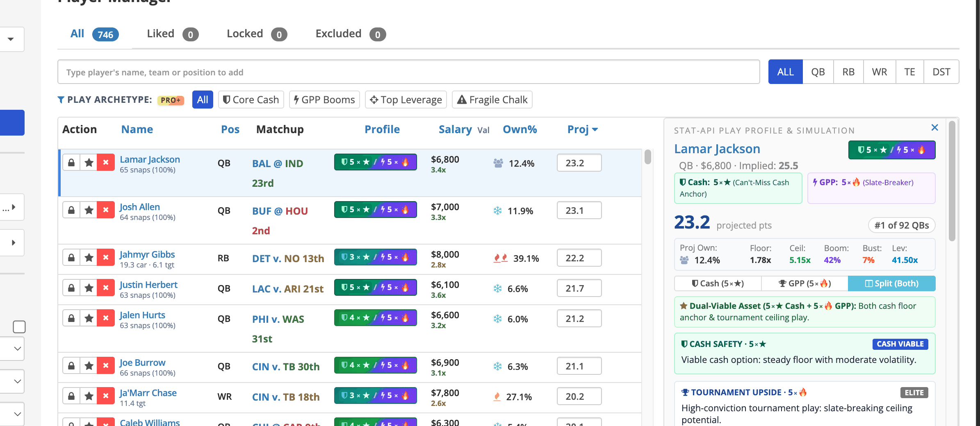Lock Jalen Hurts with the lock icon
Screen dimensions: 980x426
click(71, 318)
